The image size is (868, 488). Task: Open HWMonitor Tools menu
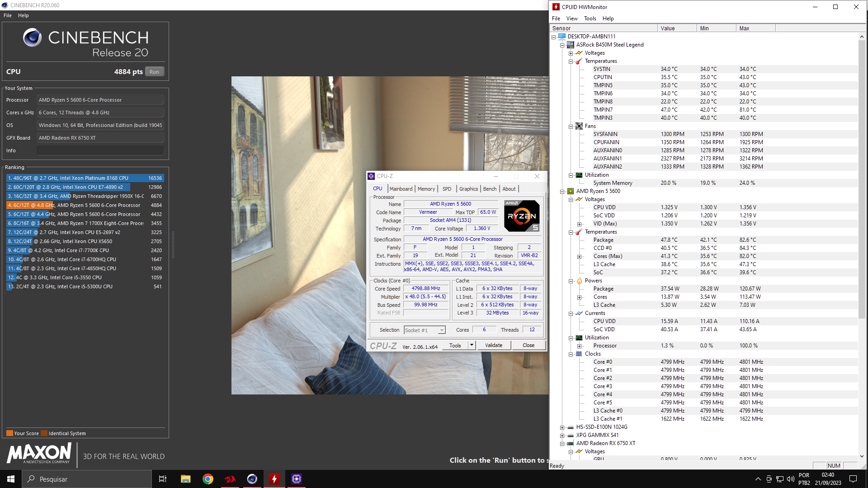[x=590, y=19]
